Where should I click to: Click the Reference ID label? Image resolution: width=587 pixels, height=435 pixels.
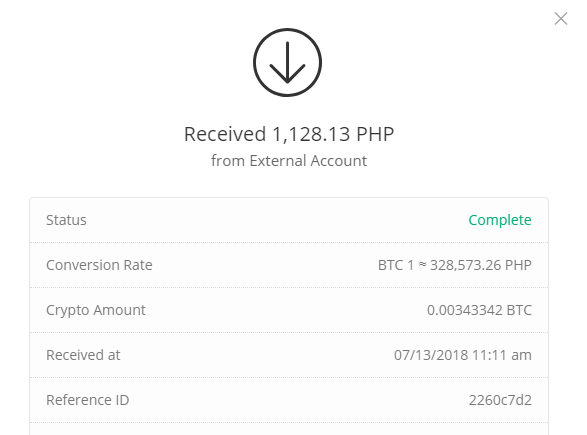(88, 400)
